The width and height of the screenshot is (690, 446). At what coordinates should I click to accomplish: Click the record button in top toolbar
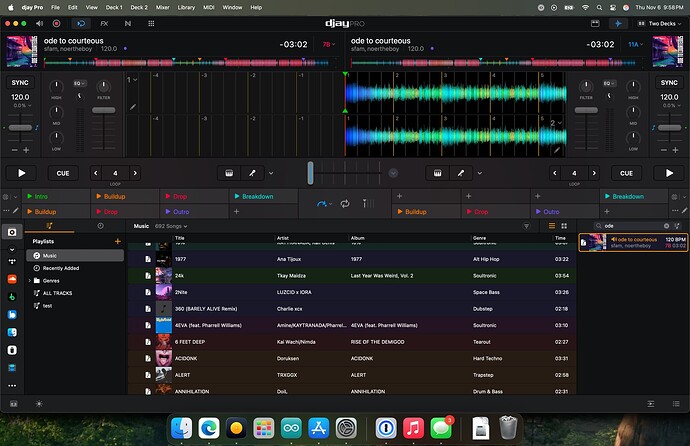click(x=55, y=22)
